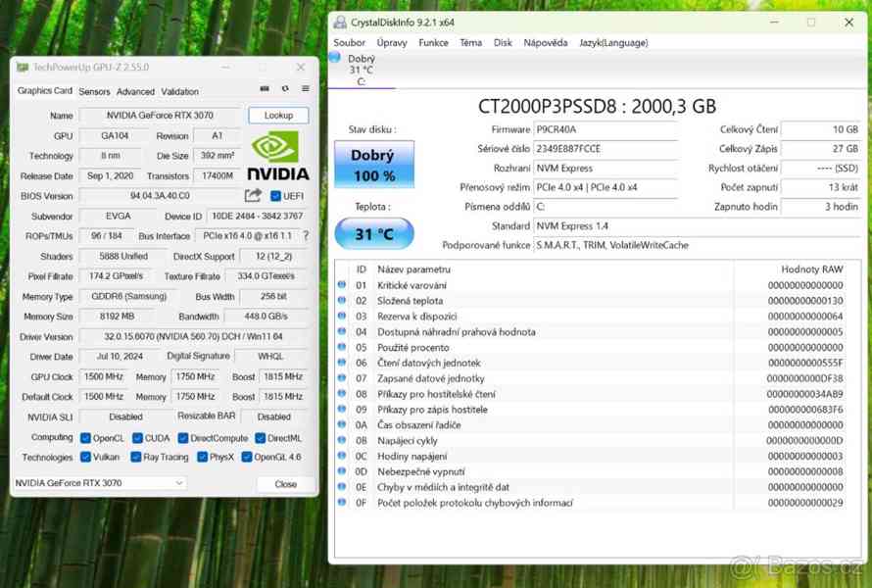Click the 31 °C temperature button

374,233
